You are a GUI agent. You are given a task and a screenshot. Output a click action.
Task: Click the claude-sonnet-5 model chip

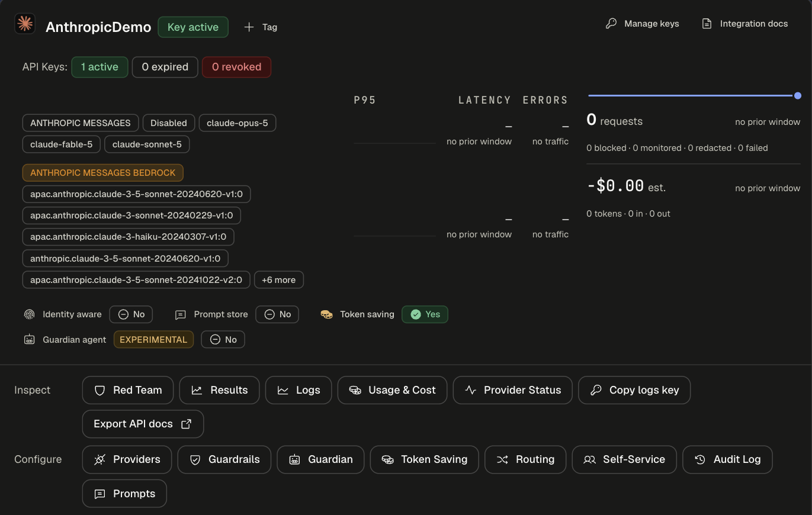147,144
